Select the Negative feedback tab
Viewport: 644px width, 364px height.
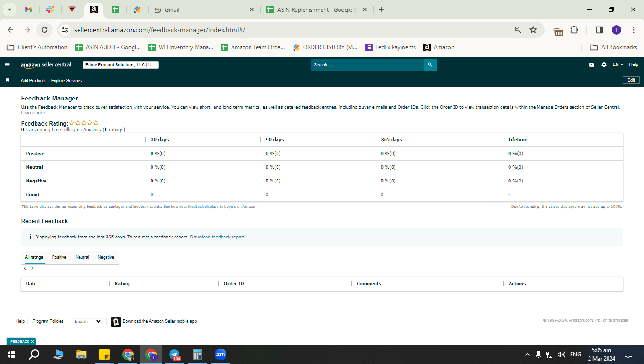(106, 257)
